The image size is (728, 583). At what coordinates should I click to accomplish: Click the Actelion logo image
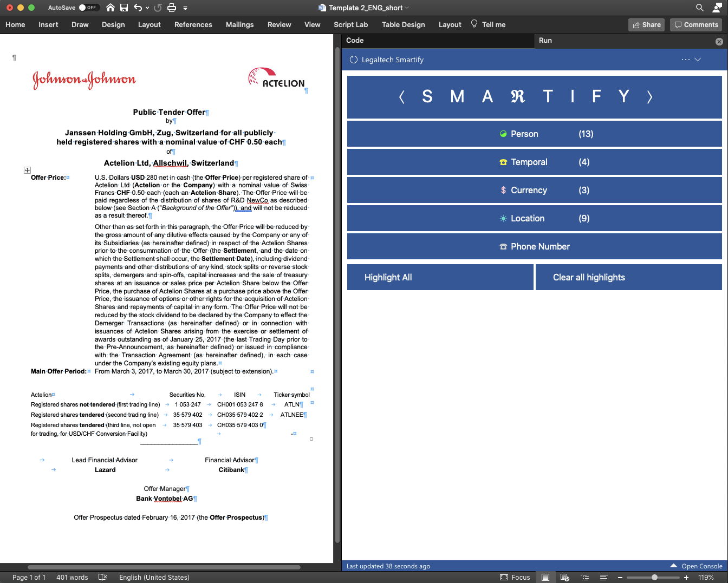pyautogui.click(x=276, y=77)
